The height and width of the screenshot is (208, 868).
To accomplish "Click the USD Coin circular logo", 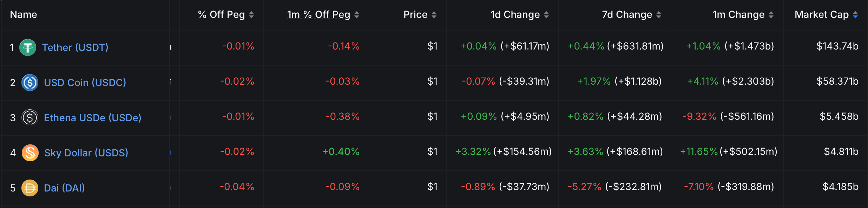I will [29, 82].
